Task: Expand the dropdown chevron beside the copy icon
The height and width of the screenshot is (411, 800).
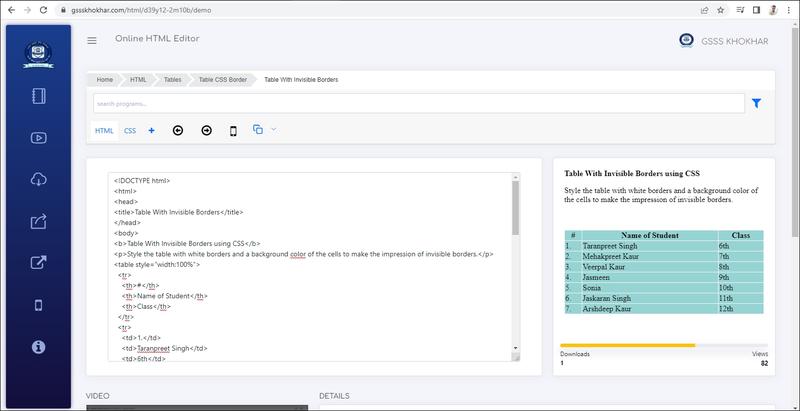Action: click(x=274, y=129)
